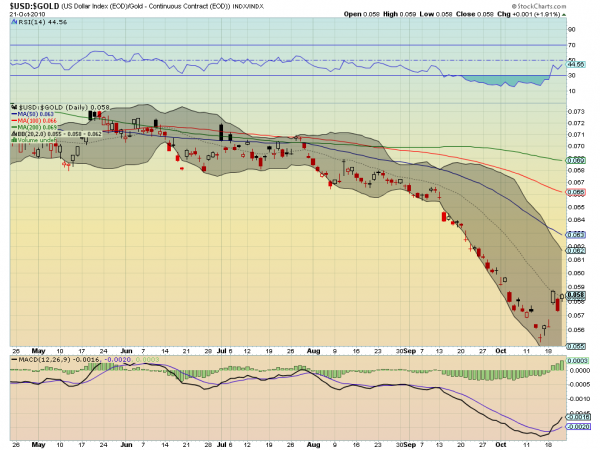Click the 0.0003 histogram tag on MACD axis
Screen dimensions: 600x450
tap(577, 361)
